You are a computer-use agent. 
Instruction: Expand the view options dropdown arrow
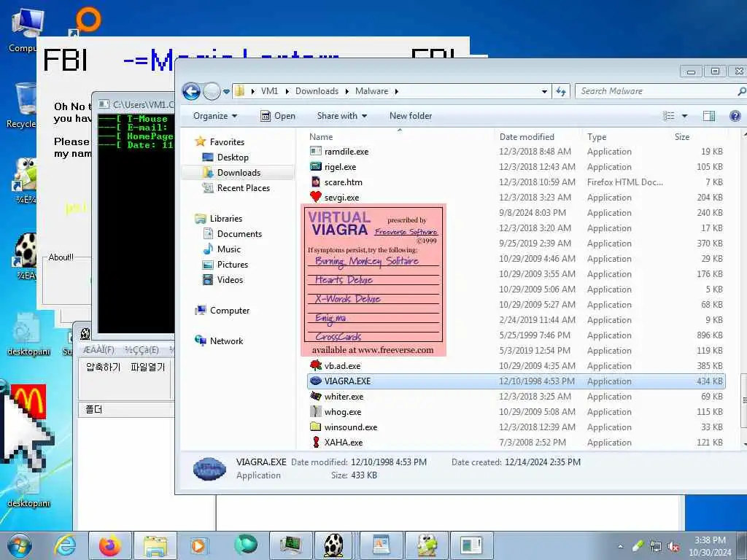coord(684,116)
